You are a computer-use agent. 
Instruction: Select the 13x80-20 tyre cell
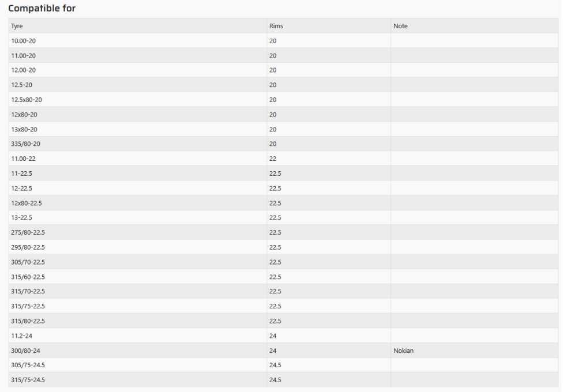[24, 129]
